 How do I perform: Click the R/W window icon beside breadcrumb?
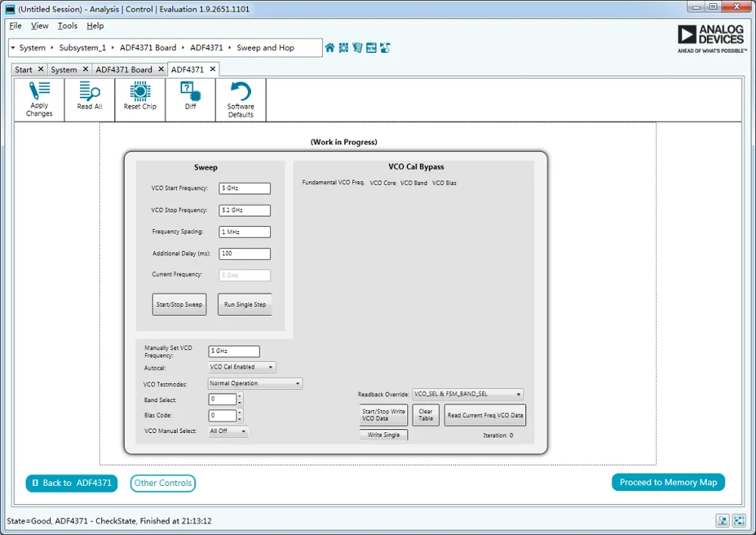click(x=371, y=48)
